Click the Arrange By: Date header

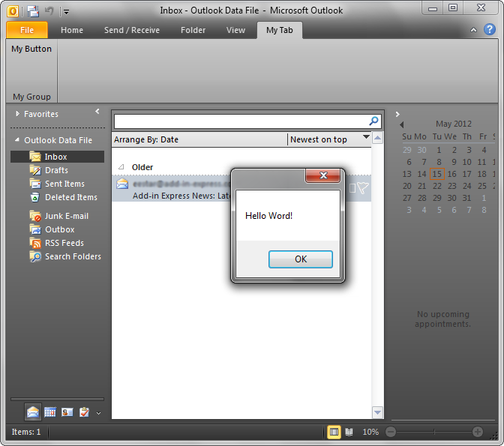(x=146, y=139)
